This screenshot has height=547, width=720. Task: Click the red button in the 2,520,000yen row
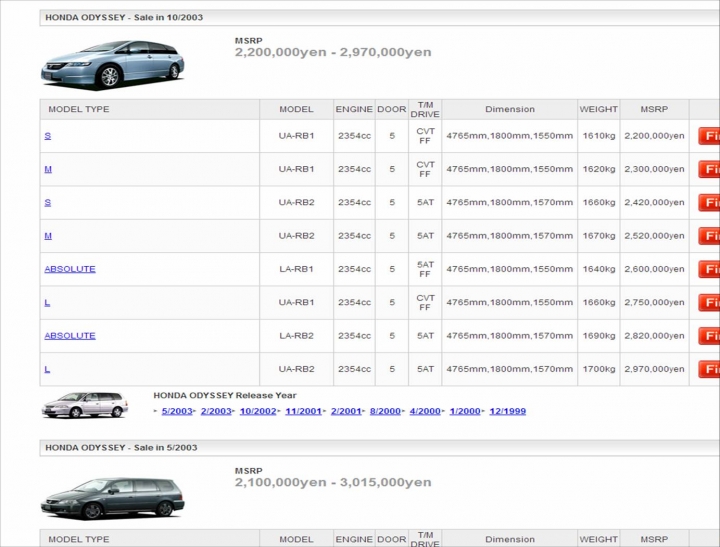click(x=709, y=236)
